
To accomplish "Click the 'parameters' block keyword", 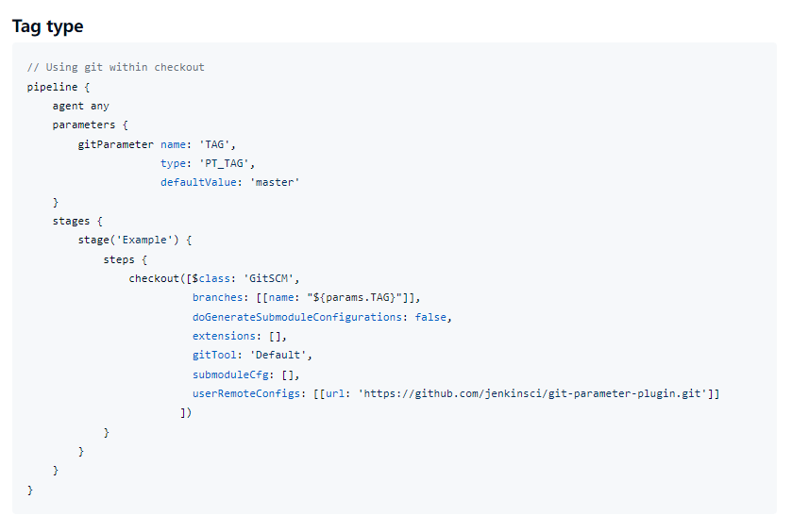I will click(84, 125).
